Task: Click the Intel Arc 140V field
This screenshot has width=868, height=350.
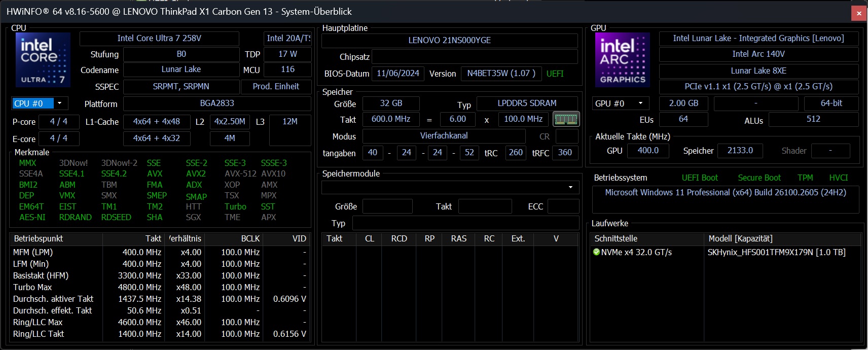Action: pyautogui.click(x=758, y=54)
